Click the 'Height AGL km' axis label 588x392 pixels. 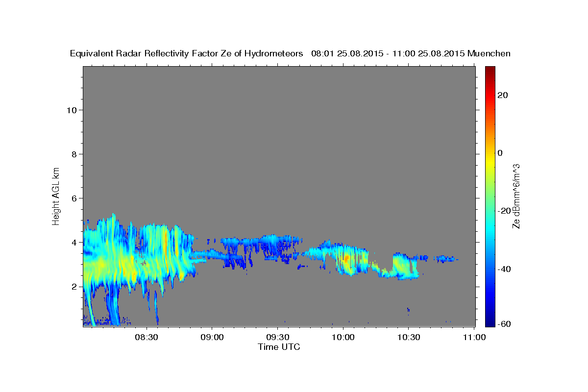point(56,196)
